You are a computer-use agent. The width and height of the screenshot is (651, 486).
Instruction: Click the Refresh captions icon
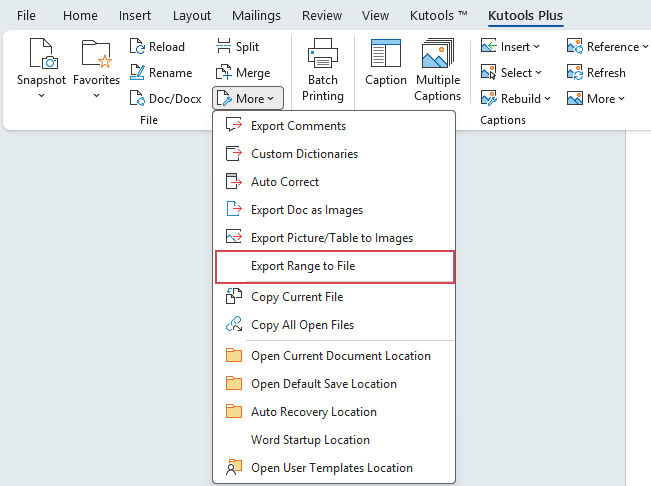(x=575, y=73)
